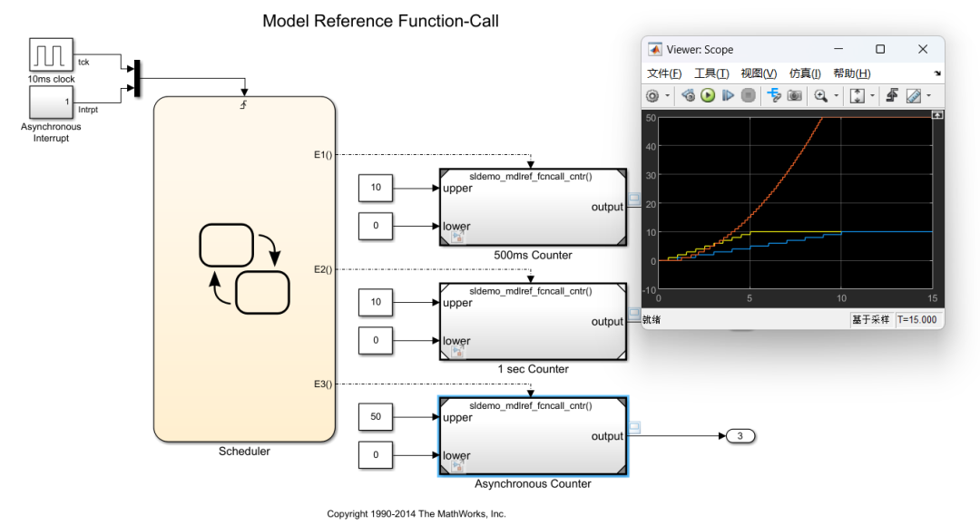The height and width of the screenshot is (525, 980).
Task: Click the E1() function-call output label
Action: 323,155
